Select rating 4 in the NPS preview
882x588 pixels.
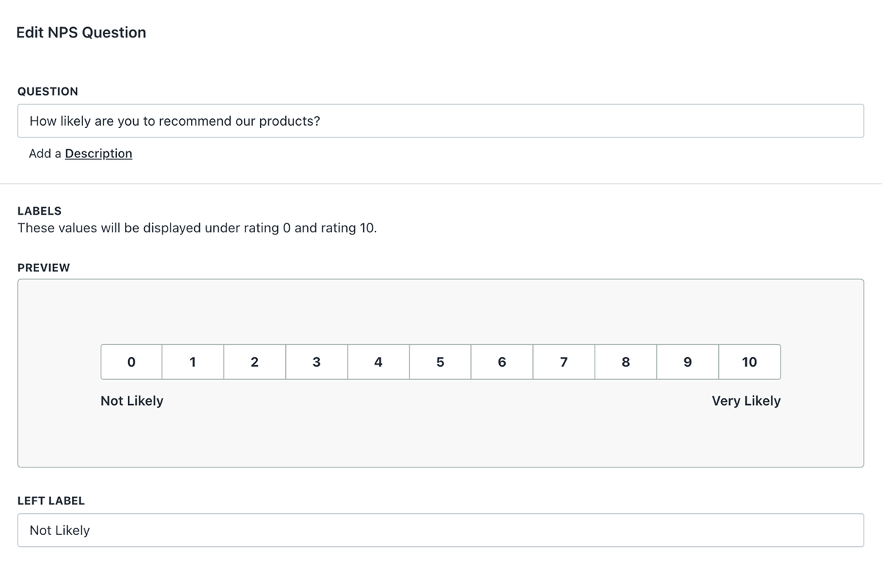378,362
